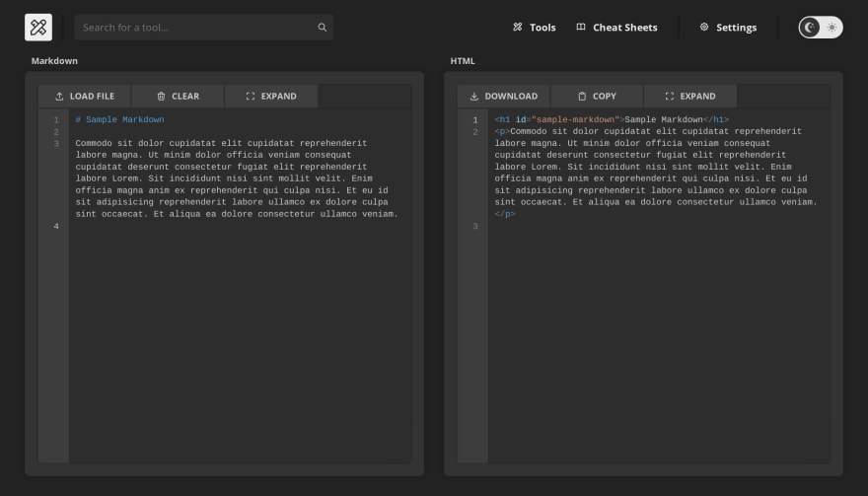This screenshot has height=496, width=868.
Task: Click the Tools crossed-wrench icon
Action: [517, 28]
